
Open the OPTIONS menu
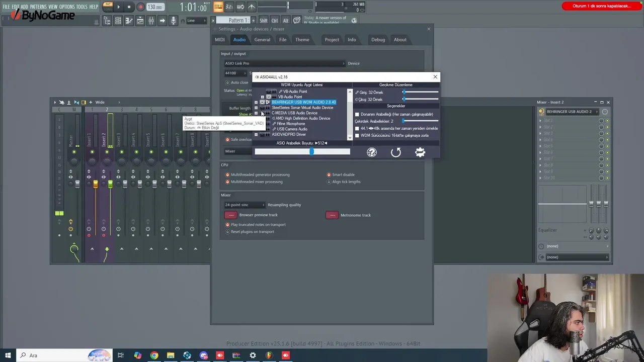pyautogui.click(x=67, y=7)
